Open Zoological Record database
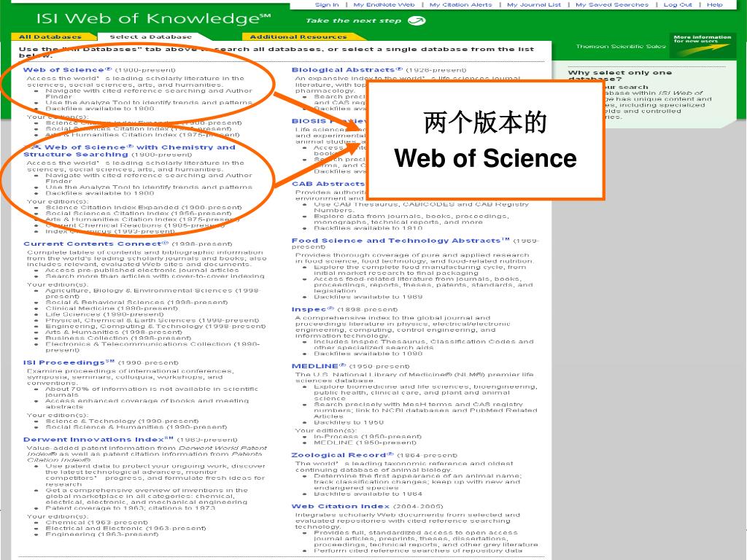747x560 pixels. pos(342,455)
